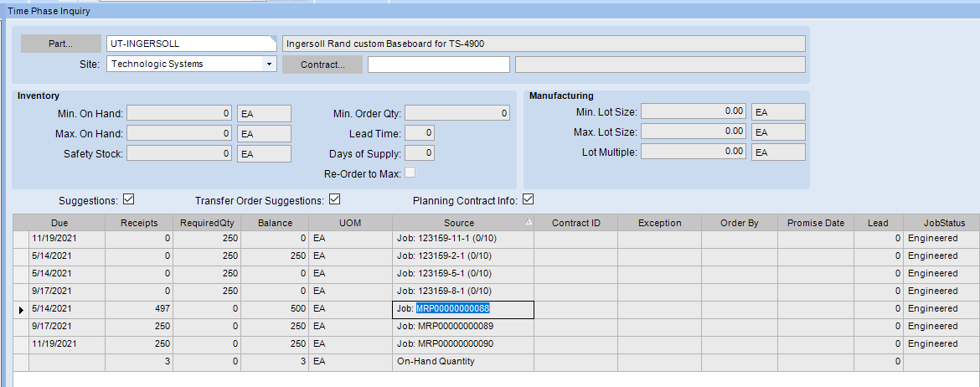Click the Balance column header
The image size is (980, 387).
(x=275, y=223)
